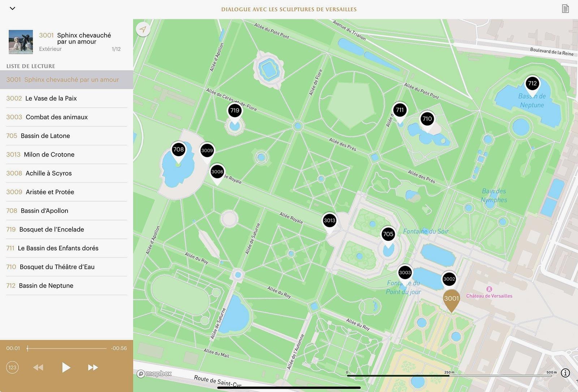
Task: Select the highlighted gold 3001 pin
Action: click(451, 298)
